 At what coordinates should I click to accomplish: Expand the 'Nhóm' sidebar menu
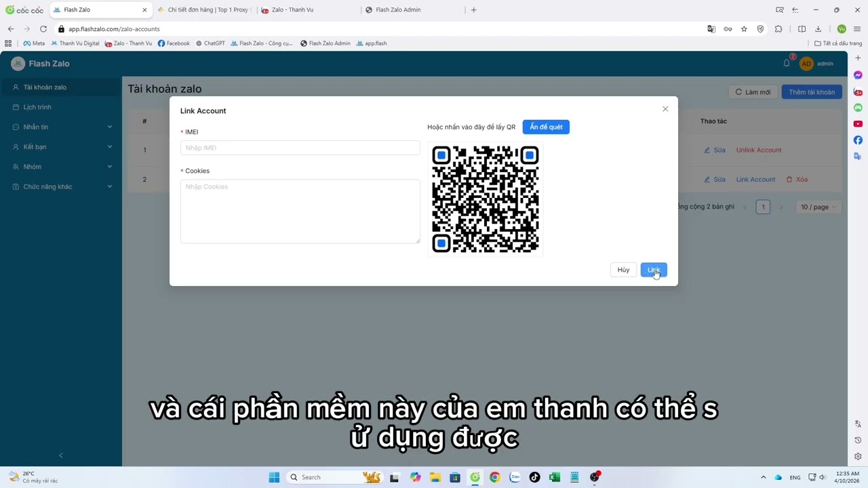coord(61,167)
